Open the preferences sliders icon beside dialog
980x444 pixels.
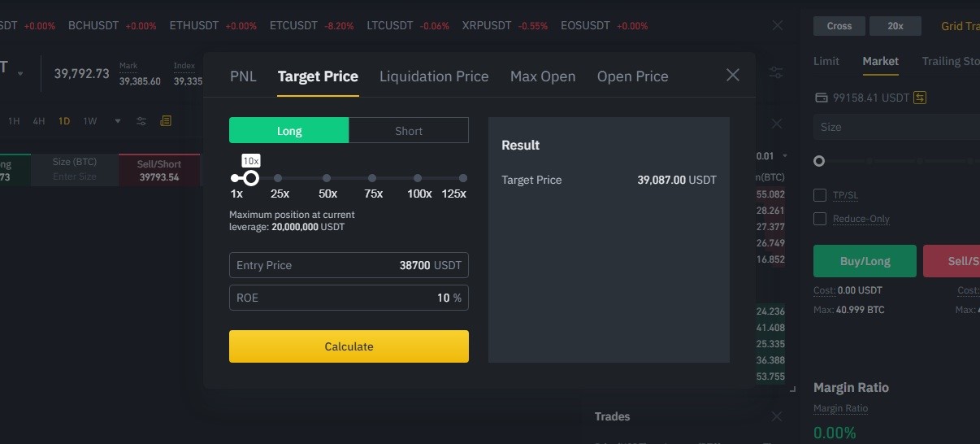tap(776, 73)
